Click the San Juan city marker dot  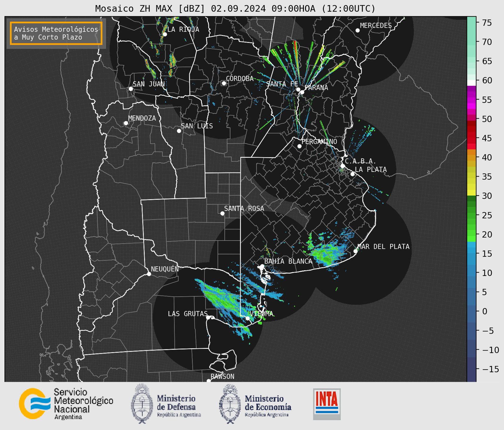(x=131, y=89)
